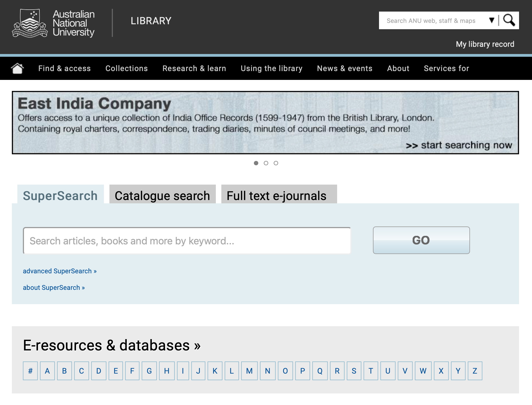Browse databases starting with G
The width and height of the screenshot is (532, 405).
pos(149,371)
